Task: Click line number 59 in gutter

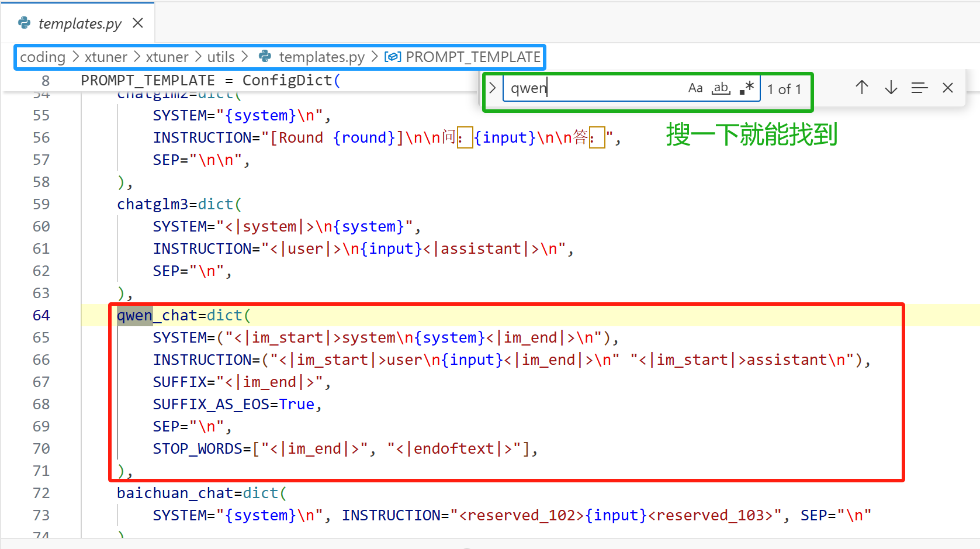Action: [41, 204]
